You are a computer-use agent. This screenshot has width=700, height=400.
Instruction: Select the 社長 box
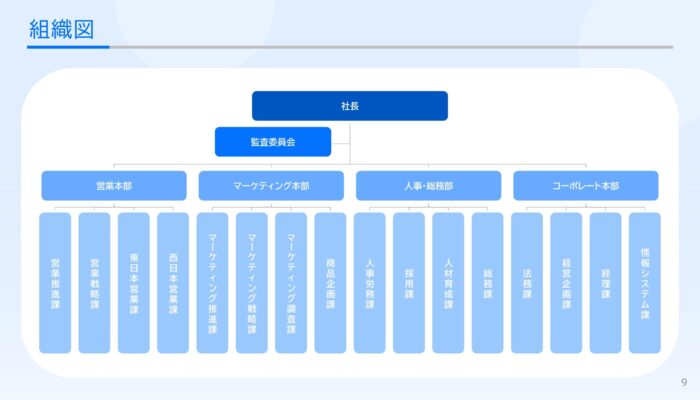pyautogui.click(x=350, y=106)
